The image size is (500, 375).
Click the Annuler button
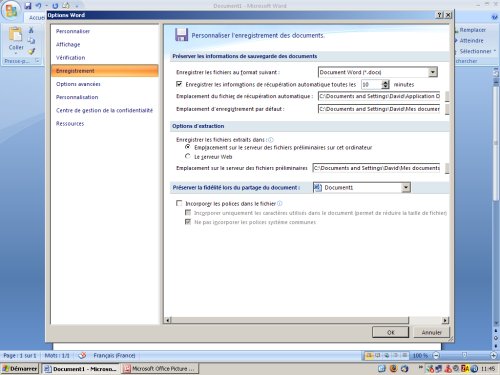click(x=431, y=332)
